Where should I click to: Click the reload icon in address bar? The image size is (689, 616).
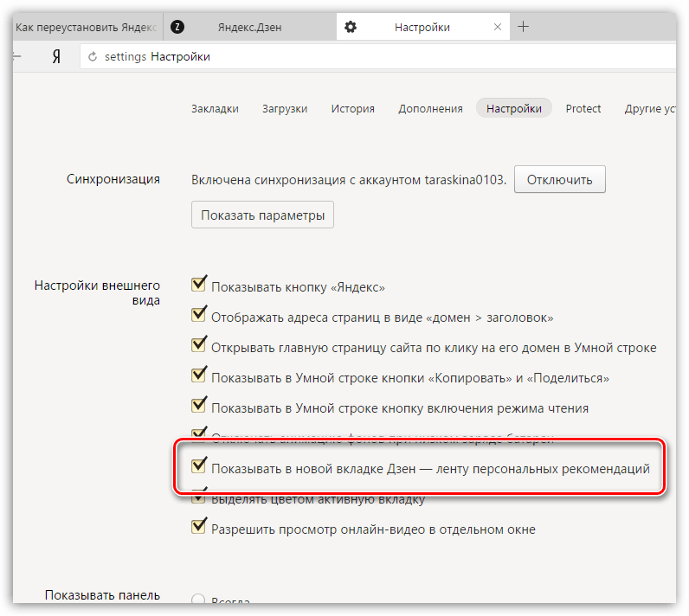click(x=93, y=56)
